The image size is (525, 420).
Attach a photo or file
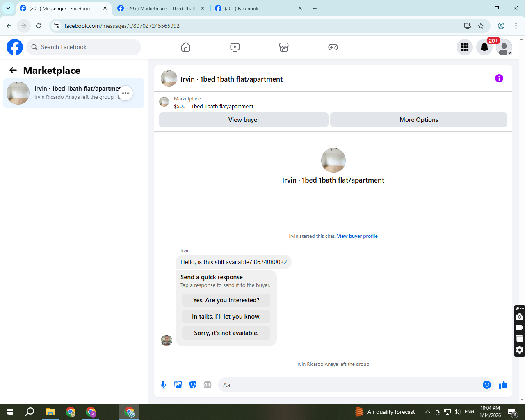coord(178,385)
